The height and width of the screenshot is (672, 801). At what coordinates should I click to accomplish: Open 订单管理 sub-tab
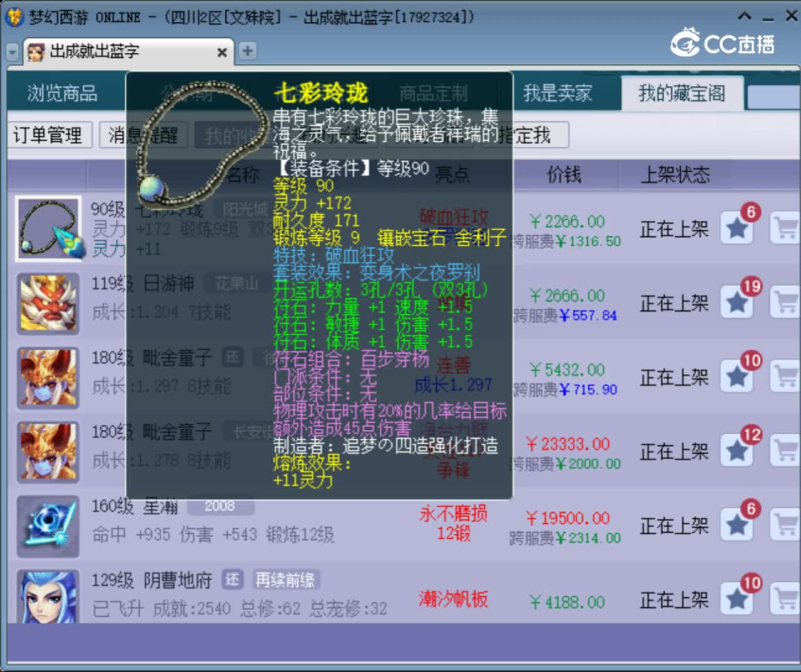(x=48, y=135)
